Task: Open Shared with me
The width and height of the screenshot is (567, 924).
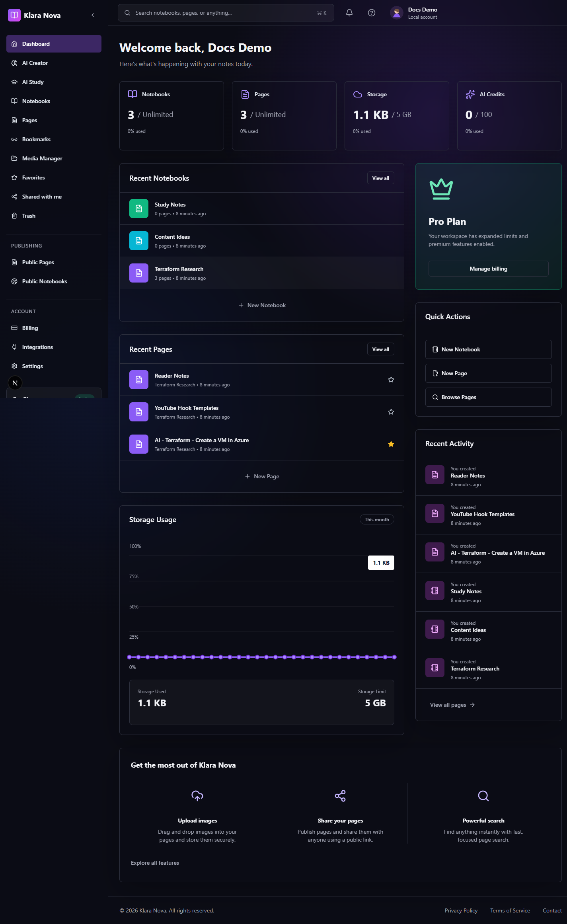Action: point(54,197)
